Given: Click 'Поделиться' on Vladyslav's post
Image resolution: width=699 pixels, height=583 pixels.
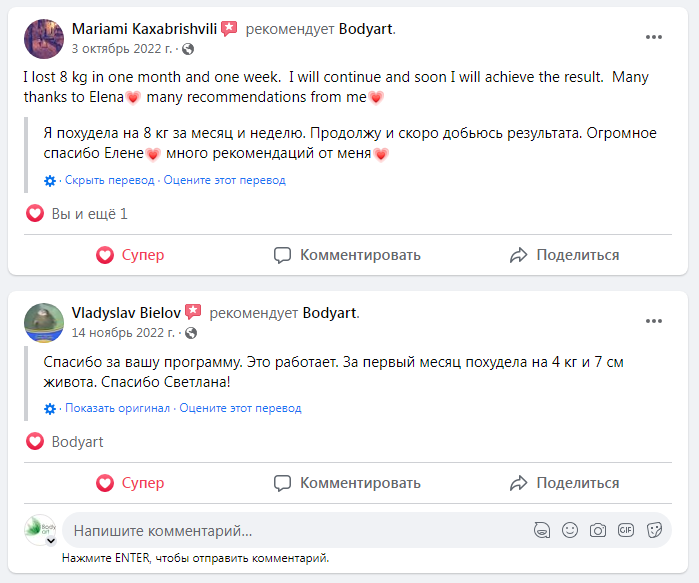Looking at the screenshot, I should point(564,483).
